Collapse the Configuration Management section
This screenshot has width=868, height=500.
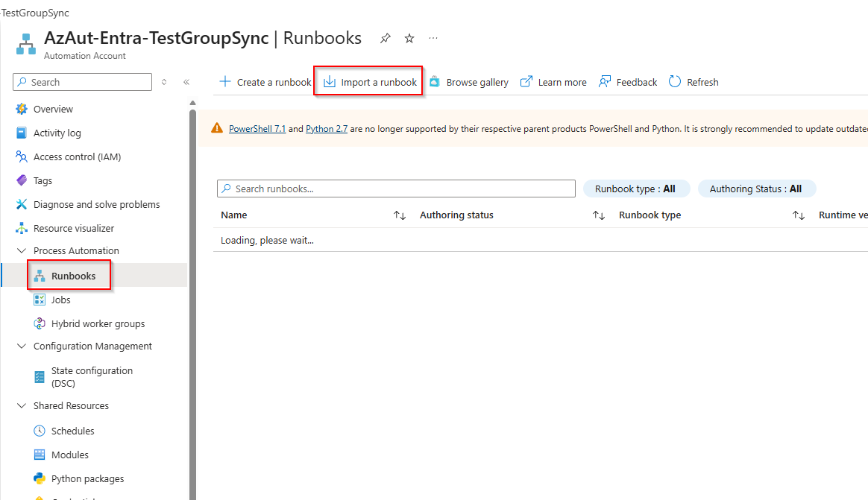tap(22, 346)
